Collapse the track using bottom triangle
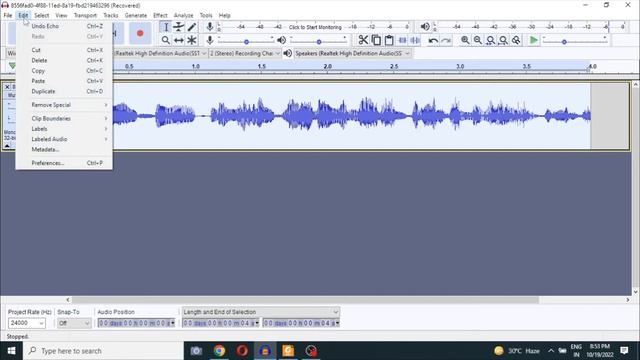640x360 pixels. pos(7,146)
